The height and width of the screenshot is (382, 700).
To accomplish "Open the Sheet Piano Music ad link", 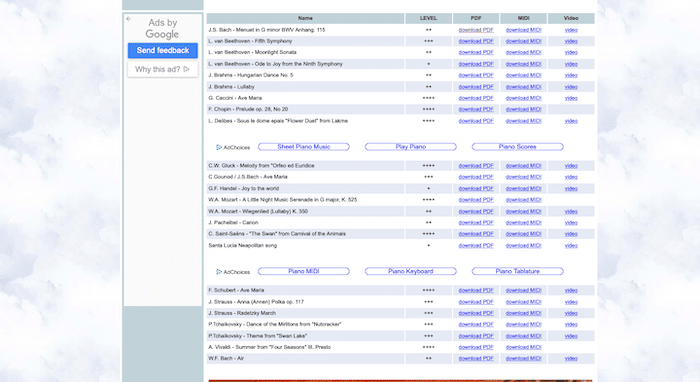I will tap(304, 147).
